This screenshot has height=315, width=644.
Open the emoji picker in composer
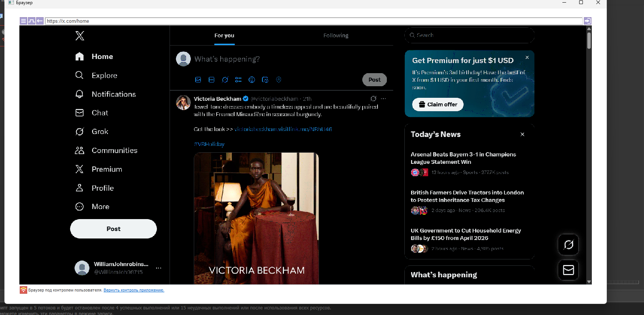[x=252, y=80]
